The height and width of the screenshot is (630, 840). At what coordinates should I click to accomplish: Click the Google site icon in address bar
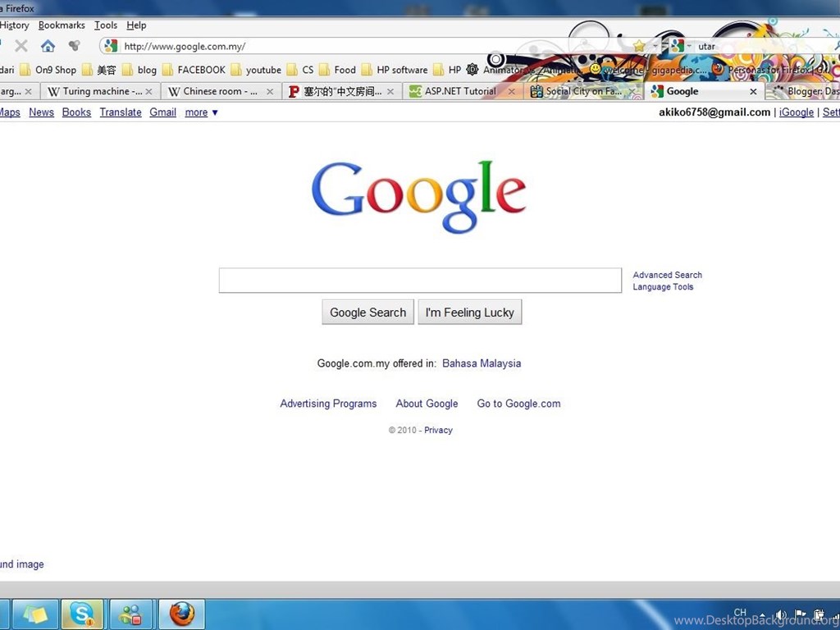coord(111,46)
